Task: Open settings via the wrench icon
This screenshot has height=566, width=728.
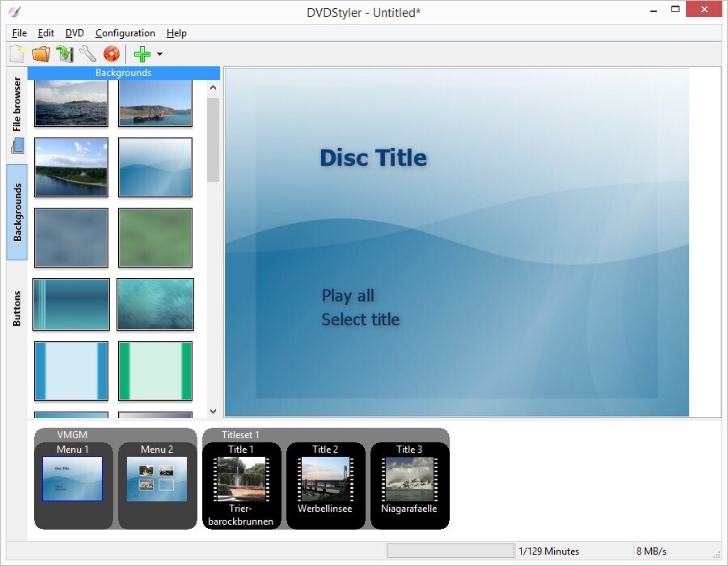Action: click(87, 53)
